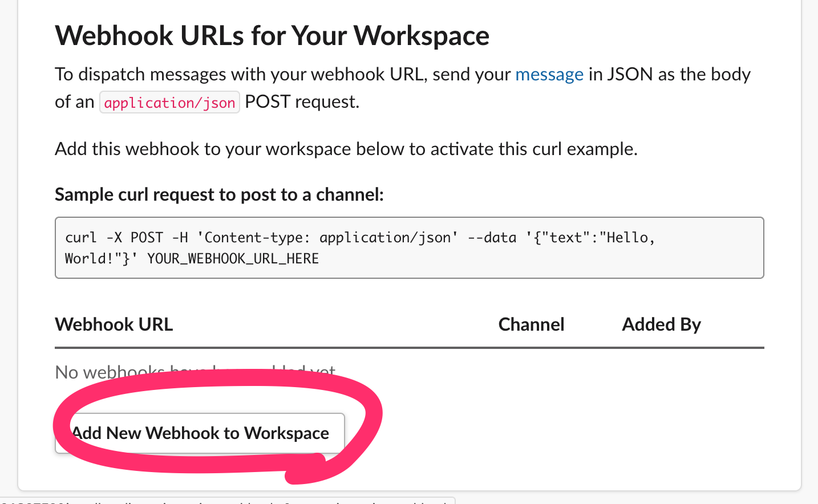Viewport: 818px width, 504px height.
Task: Open the "message" hyperlink
Action: (549, 75)
